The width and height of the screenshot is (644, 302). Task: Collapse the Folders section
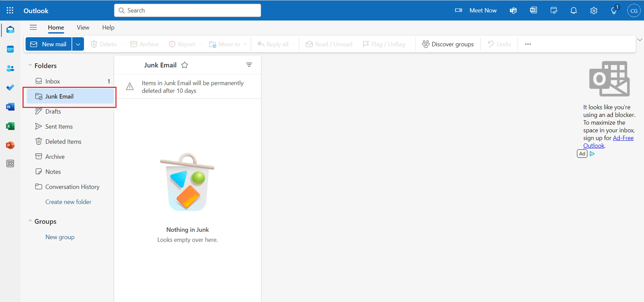click(30, 65)
